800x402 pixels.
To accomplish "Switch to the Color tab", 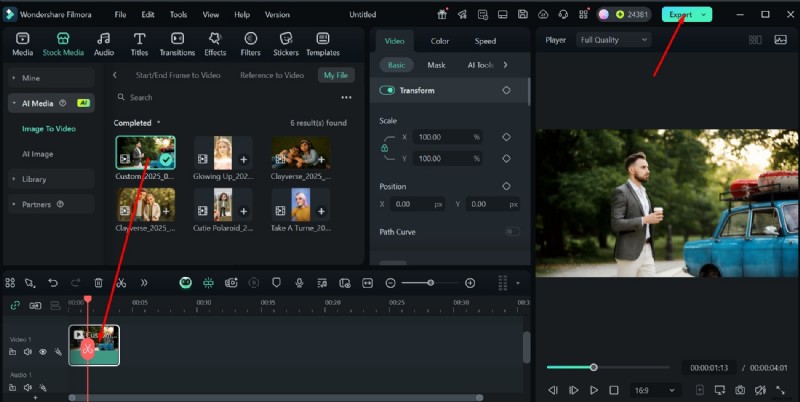I will click(x=440, y=41).
